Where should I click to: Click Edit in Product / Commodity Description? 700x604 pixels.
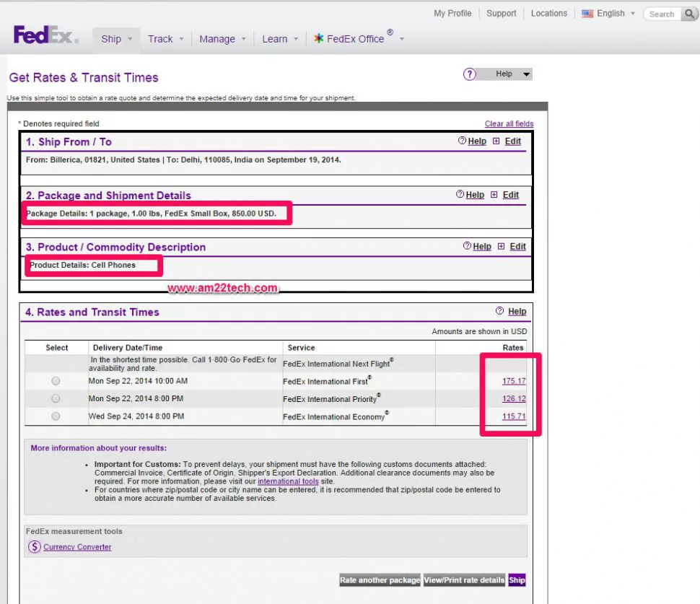coord(518,246)
